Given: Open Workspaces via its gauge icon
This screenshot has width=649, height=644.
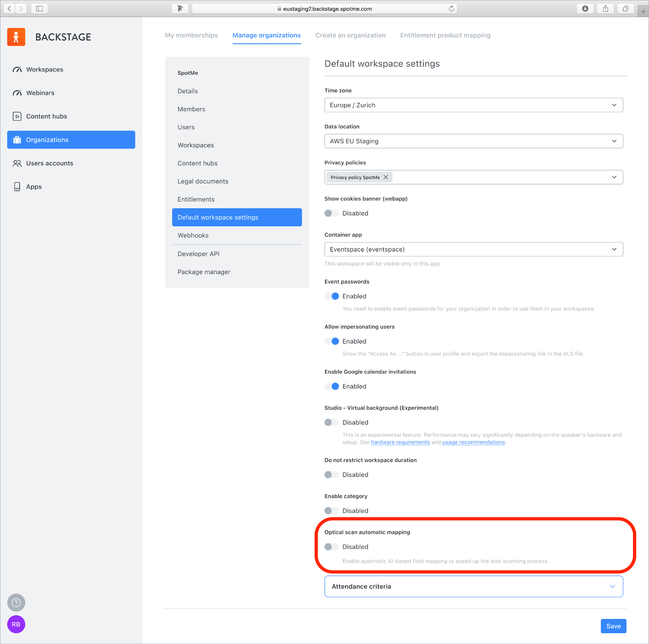Looking at the screenshot, I should click(17, 69).
